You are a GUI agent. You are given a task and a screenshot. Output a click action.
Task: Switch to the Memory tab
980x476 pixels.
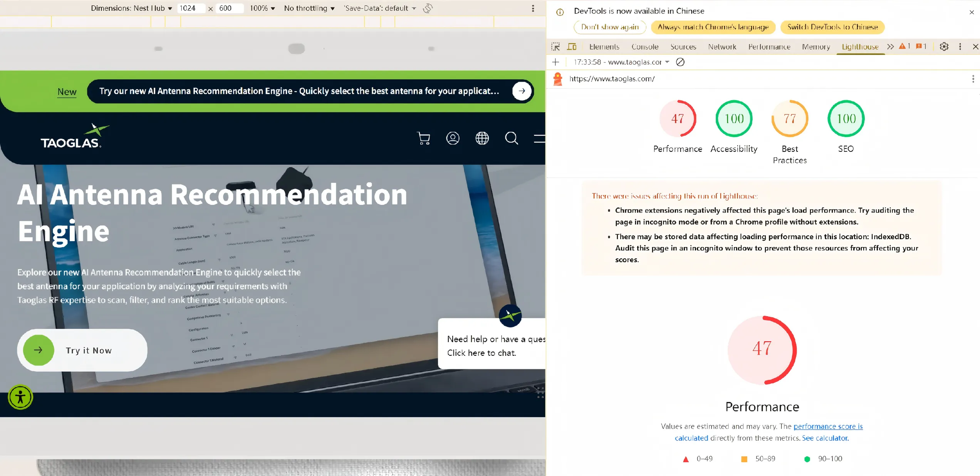pyautogui.click(x=816, y=47)
